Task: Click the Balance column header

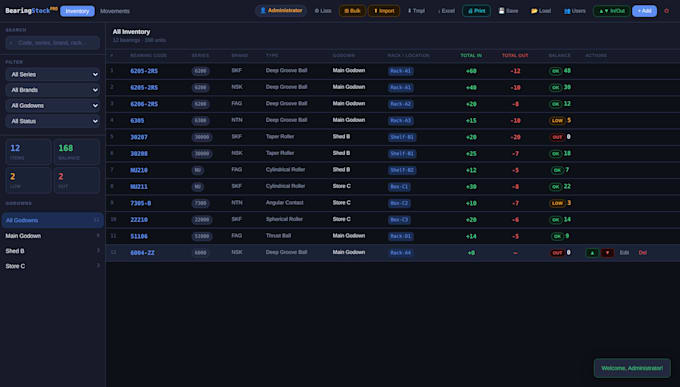Action: click(559, 56)
